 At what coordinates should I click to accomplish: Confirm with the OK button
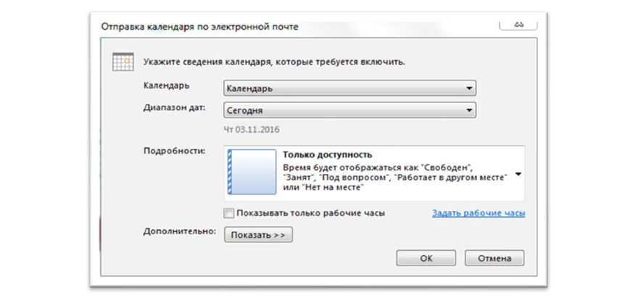426,258
